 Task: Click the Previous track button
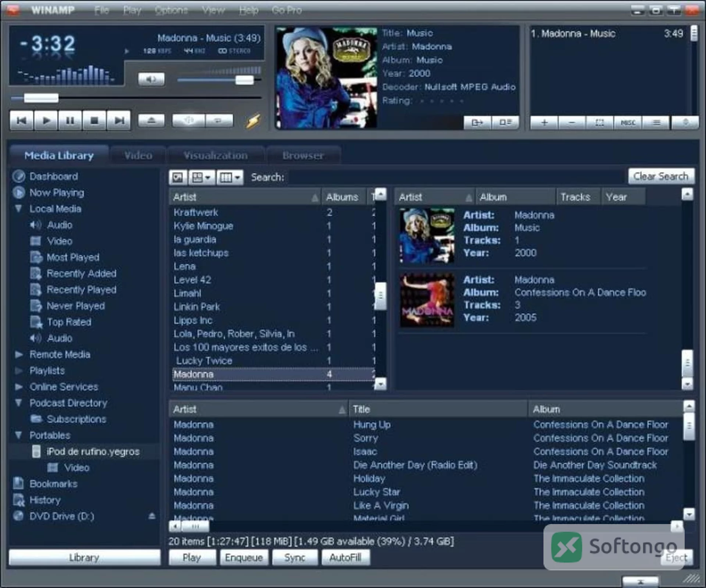tap(22, 121)
